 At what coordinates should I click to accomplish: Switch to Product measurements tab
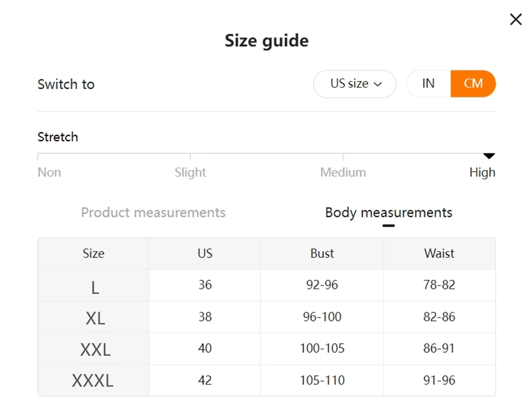[x=153, y=213]
